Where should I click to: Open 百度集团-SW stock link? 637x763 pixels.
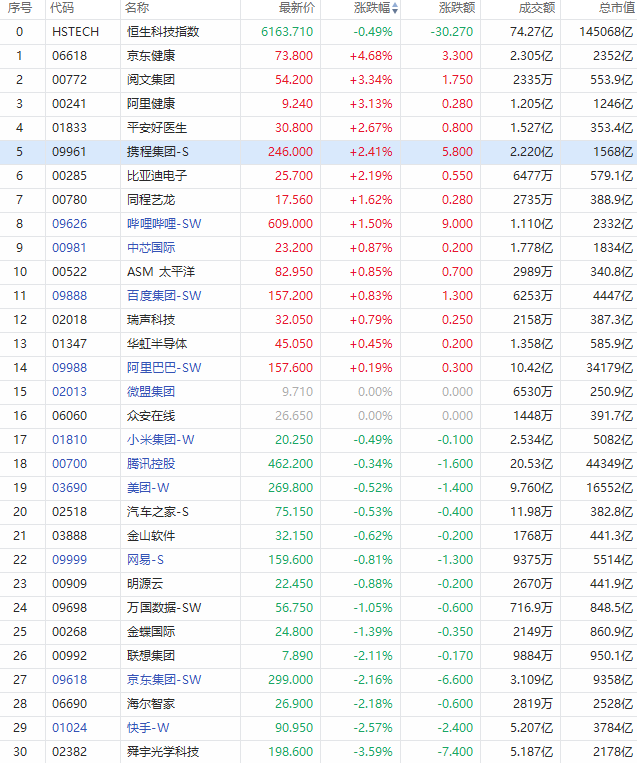coord(164,296)
